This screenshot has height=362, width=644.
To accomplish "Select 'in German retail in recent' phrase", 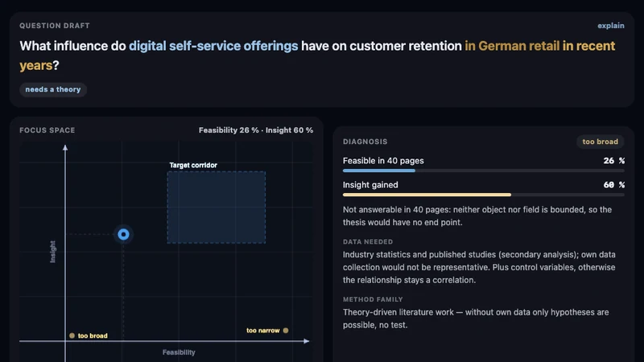I will 539,46.
